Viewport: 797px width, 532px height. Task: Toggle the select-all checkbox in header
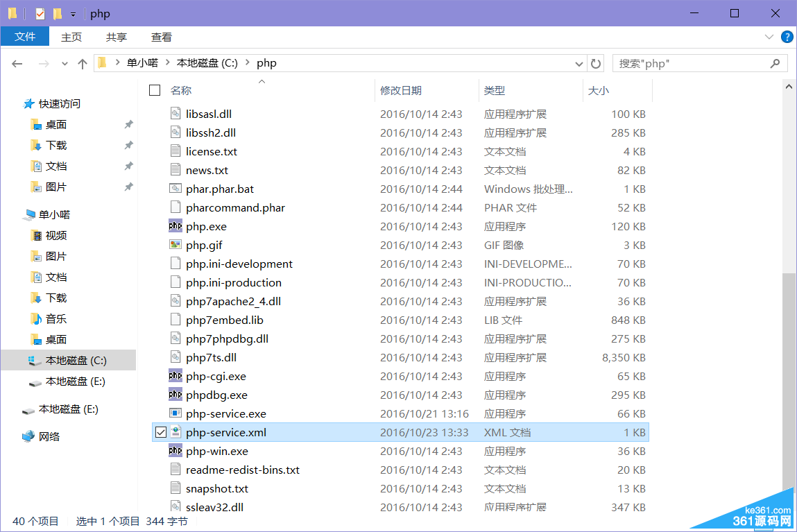coord(155,90)
